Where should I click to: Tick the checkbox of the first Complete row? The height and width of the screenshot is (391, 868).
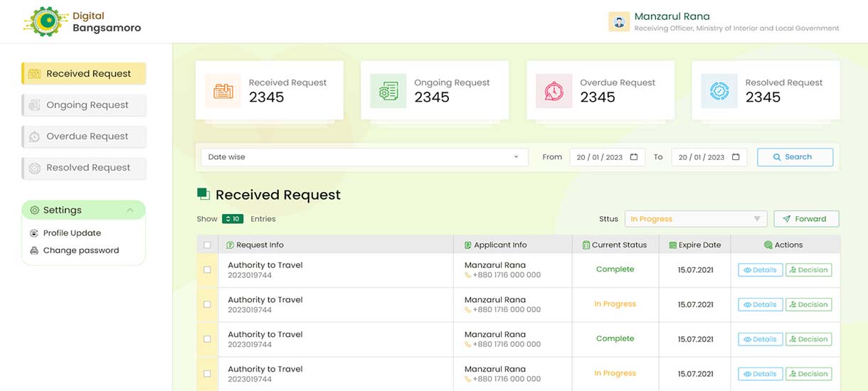207,270
